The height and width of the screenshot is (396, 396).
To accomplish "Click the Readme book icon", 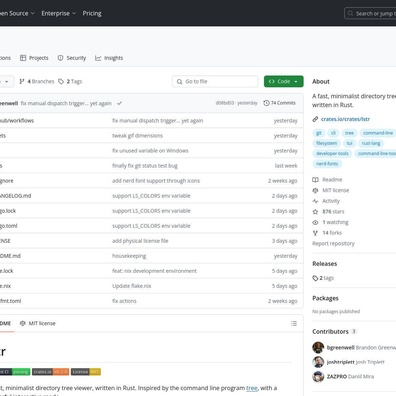I will [315, 180].
